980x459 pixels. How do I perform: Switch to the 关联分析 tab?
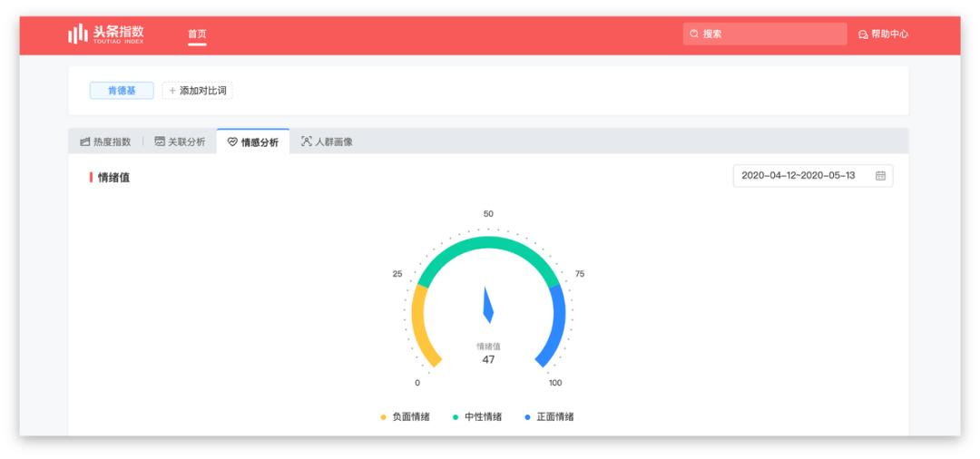180,142
